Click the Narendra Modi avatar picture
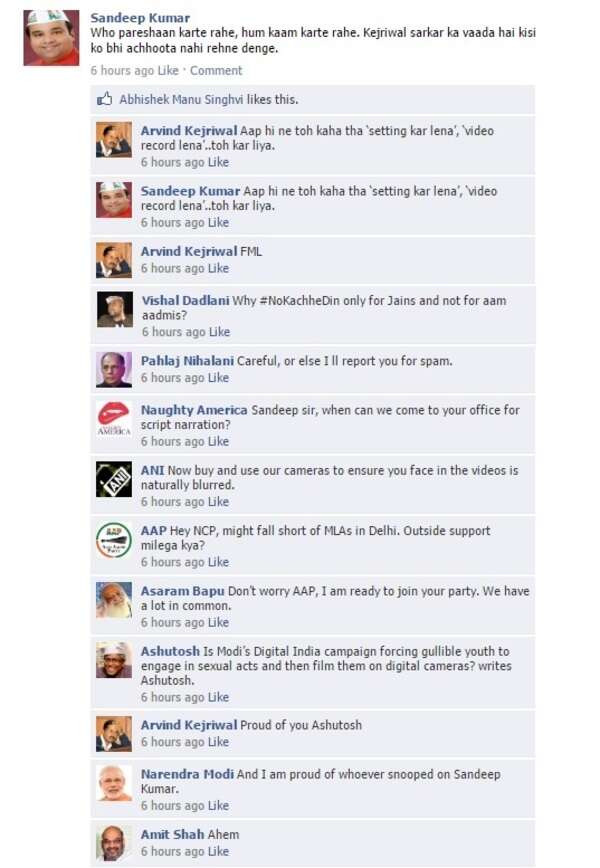Viewport: 600px width, 868px height. click(x=114, y=783)
